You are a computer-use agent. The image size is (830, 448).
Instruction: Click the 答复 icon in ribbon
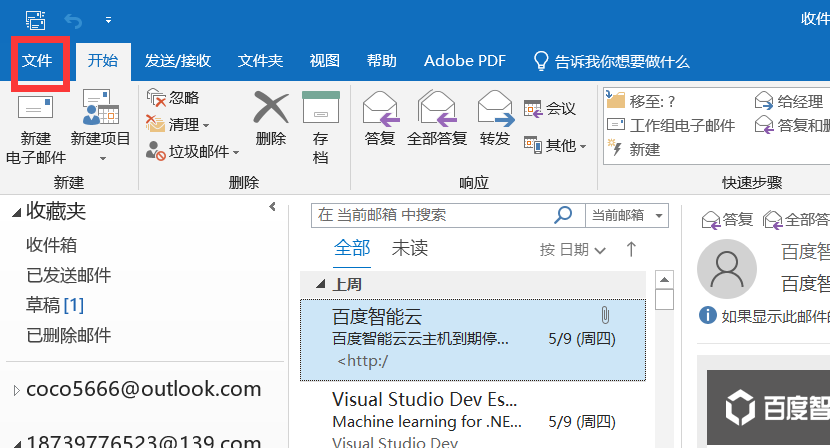pyautogui.click(x=381, y=108)
